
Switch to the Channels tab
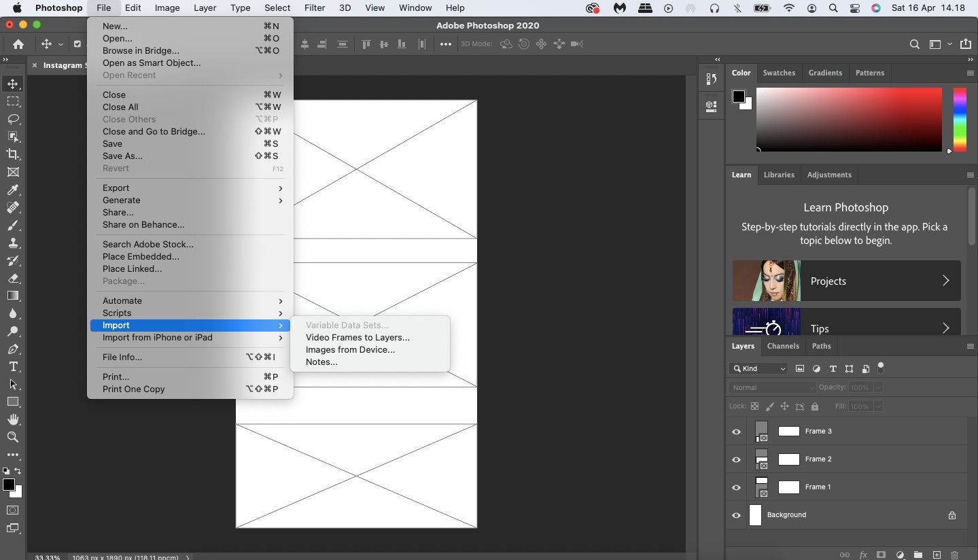pos(783,346)
